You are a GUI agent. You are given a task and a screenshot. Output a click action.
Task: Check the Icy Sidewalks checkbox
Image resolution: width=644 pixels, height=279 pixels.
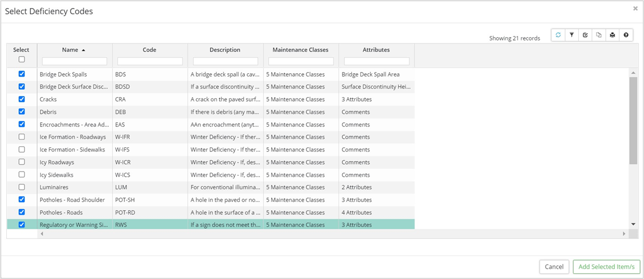click(x=22, y=174)
